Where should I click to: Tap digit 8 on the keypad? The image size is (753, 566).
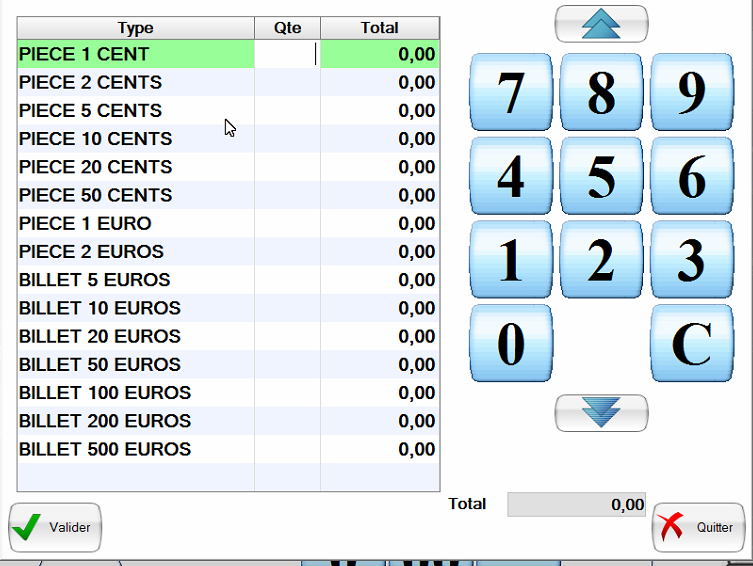coord(601,93)
